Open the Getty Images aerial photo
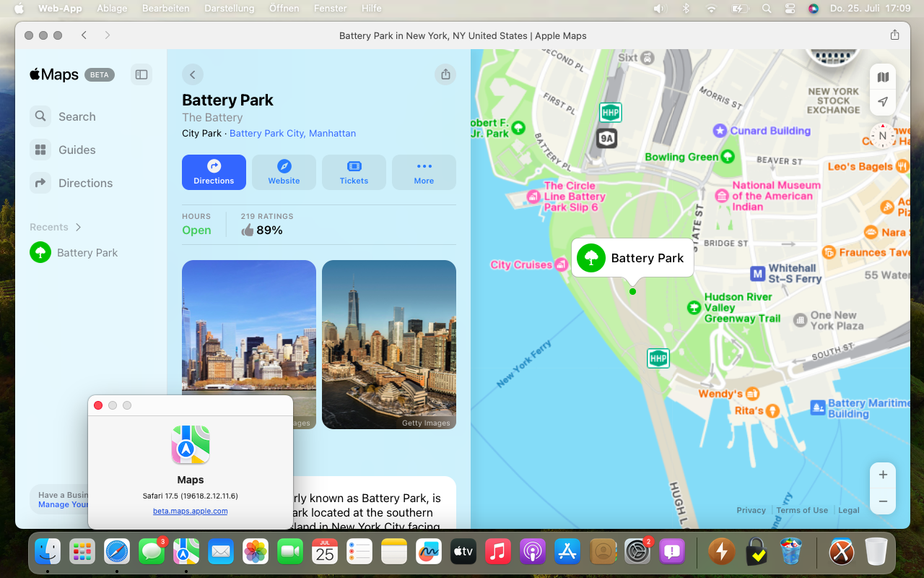Image resolution: width=924 pixels, height=578 pixels. 389,345
